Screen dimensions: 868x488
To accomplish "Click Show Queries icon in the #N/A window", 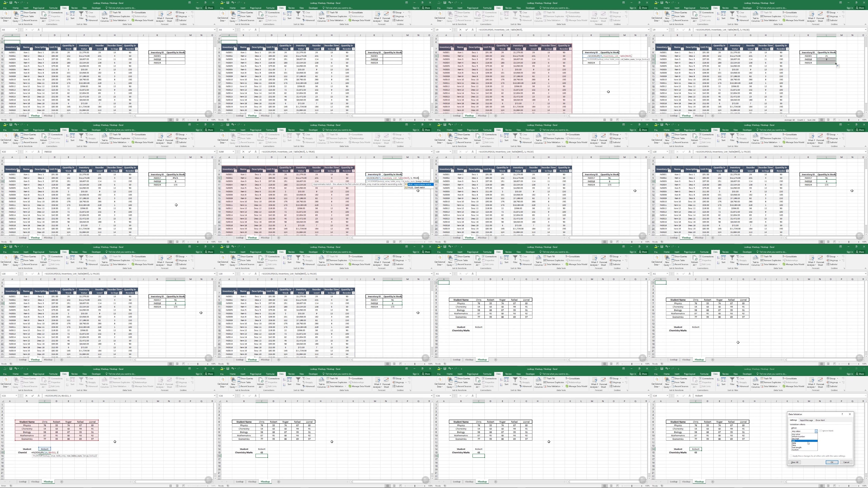I will pyautogui.click(x=22, y=135).
